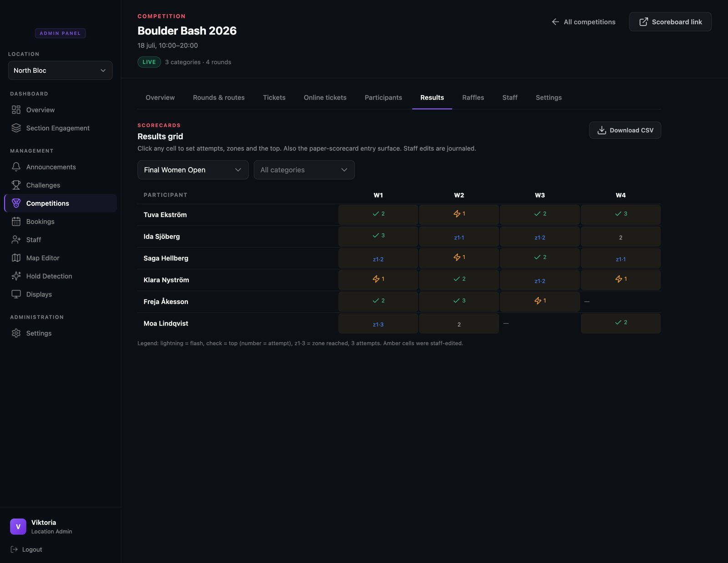Edit Freja Åkesson's W2 top cell
728x563 pixels.
459,301
